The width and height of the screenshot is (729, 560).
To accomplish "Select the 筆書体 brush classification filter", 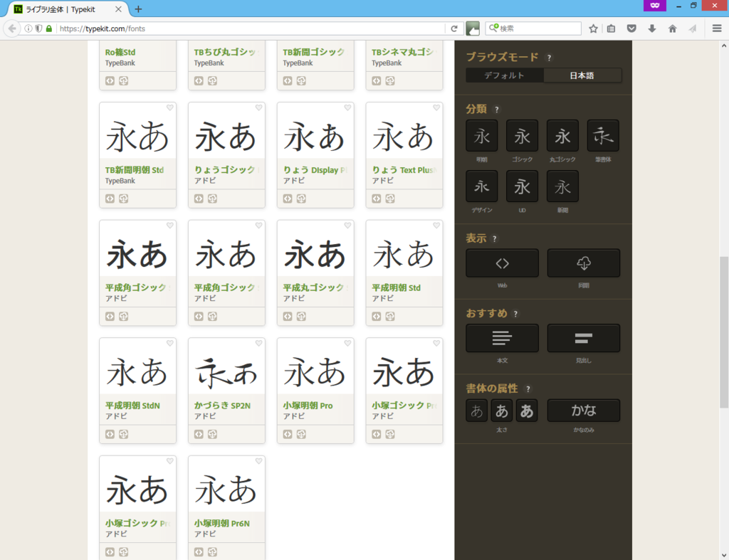I will coord(603,136).
